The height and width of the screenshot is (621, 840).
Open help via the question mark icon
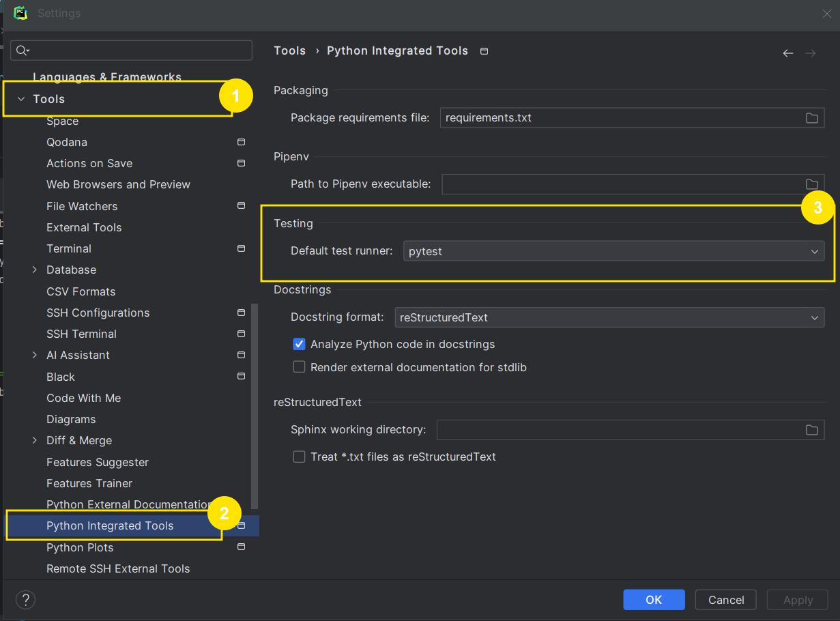pyautogui.click(x=25, y=600)
